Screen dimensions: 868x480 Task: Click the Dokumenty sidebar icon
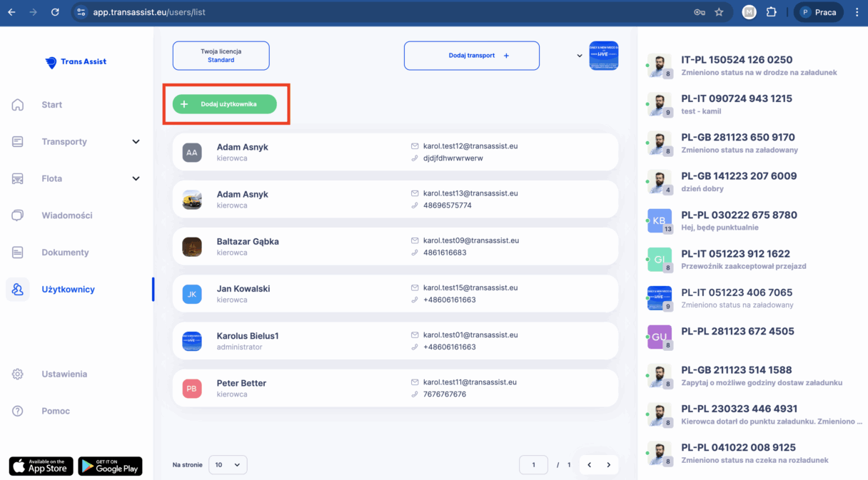coord(18,252)
